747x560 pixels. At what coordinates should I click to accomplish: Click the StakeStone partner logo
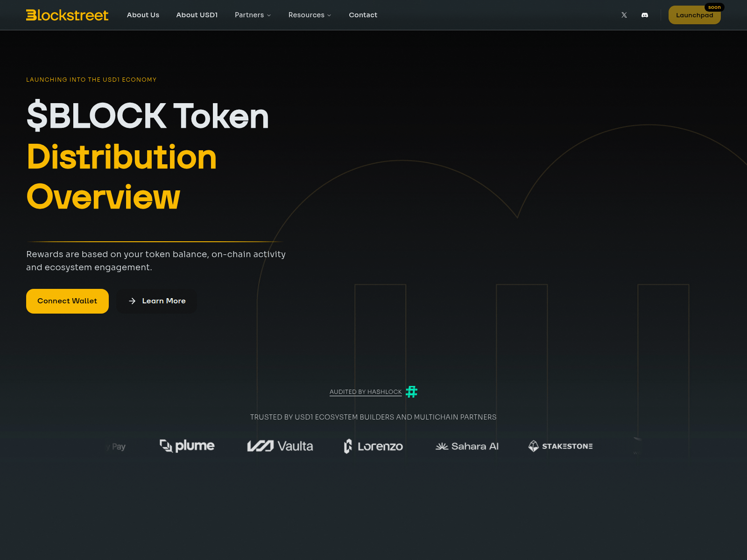click(560, 446)
